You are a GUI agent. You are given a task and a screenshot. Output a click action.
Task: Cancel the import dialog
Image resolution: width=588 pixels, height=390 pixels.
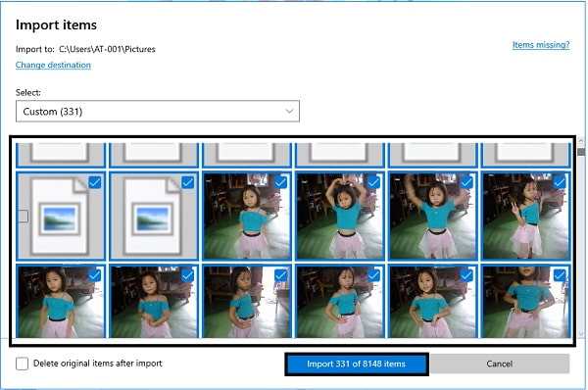pyautogui.click(x=500, y=364)
